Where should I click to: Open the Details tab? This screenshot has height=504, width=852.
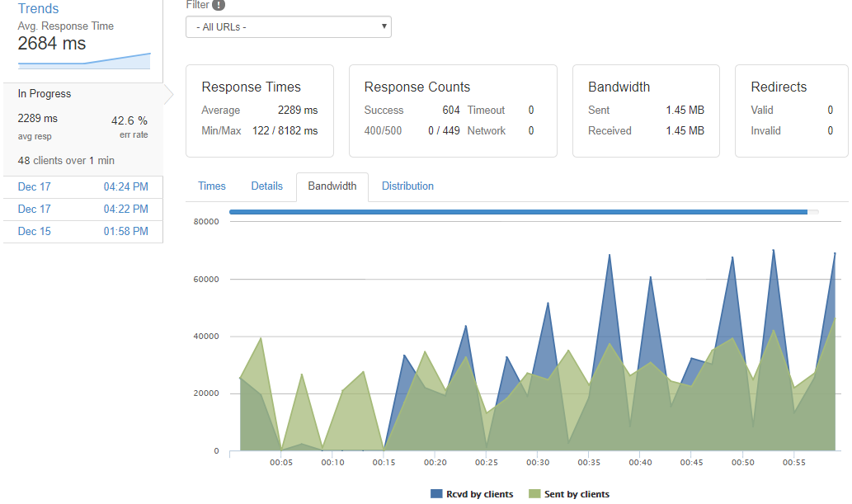[x=266, y=186]
